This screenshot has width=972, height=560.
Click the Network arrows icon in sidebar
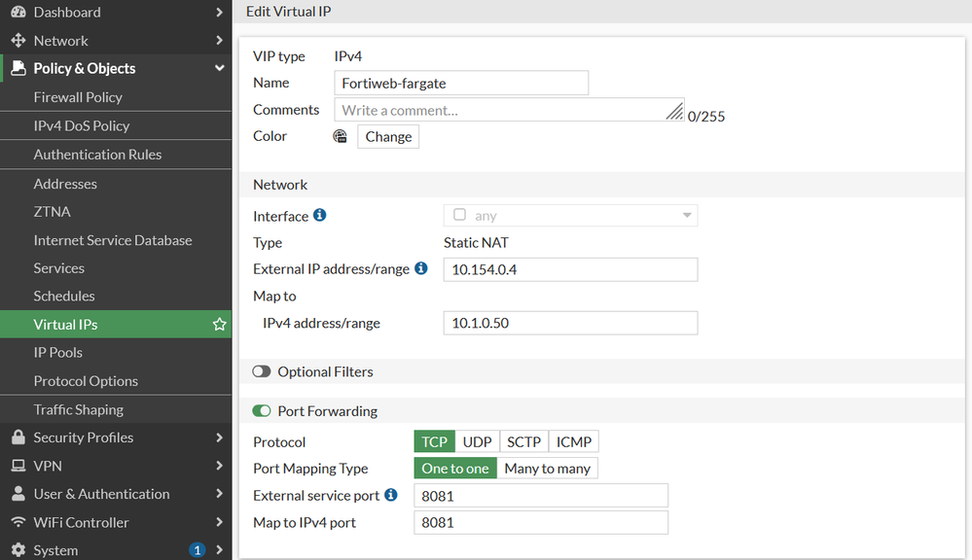[18, 41]
